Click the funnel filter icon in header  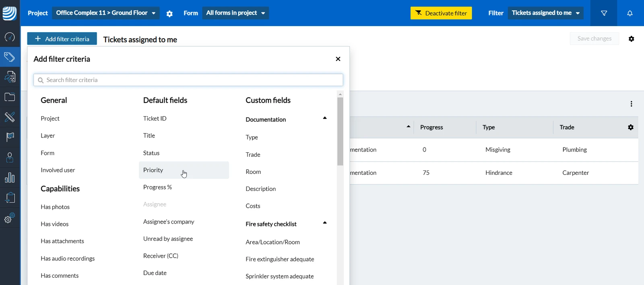click(604, 13)
